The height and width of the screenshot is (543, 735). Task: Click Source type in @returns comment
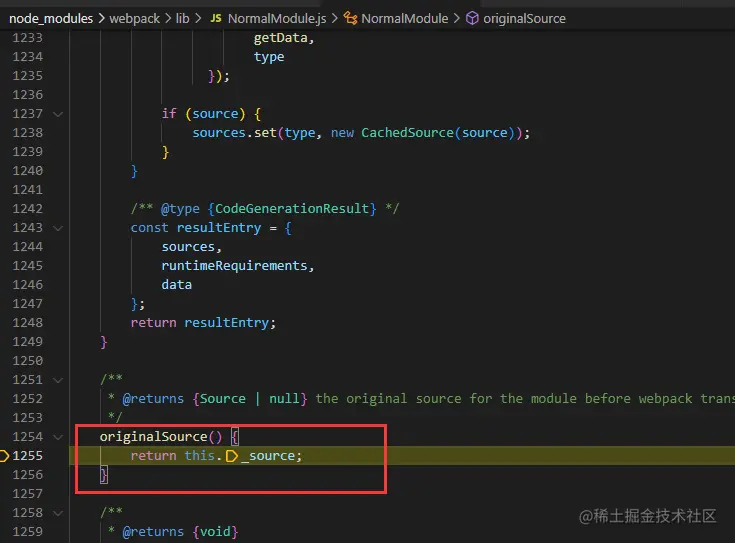(223, 399)
